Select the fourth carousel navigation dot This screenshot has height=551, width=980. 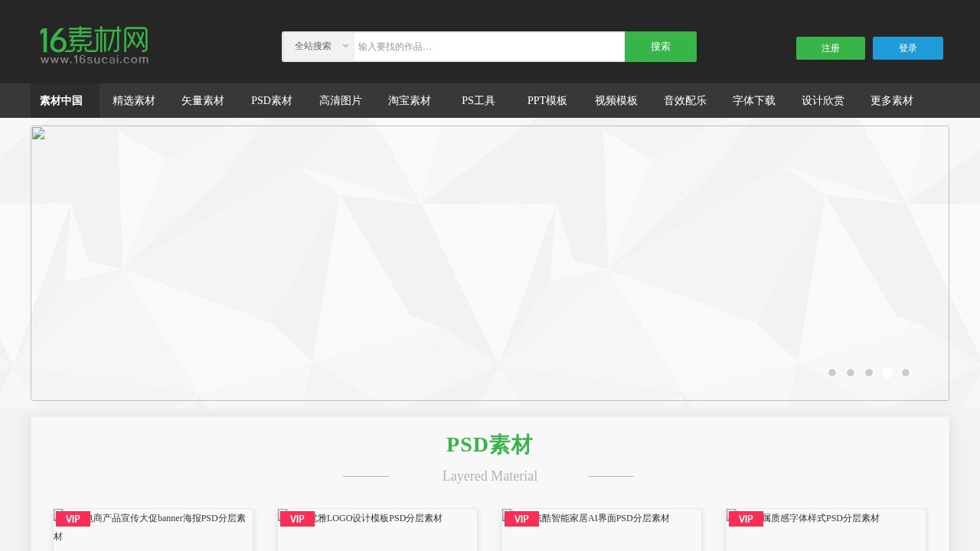click(887, 373)
